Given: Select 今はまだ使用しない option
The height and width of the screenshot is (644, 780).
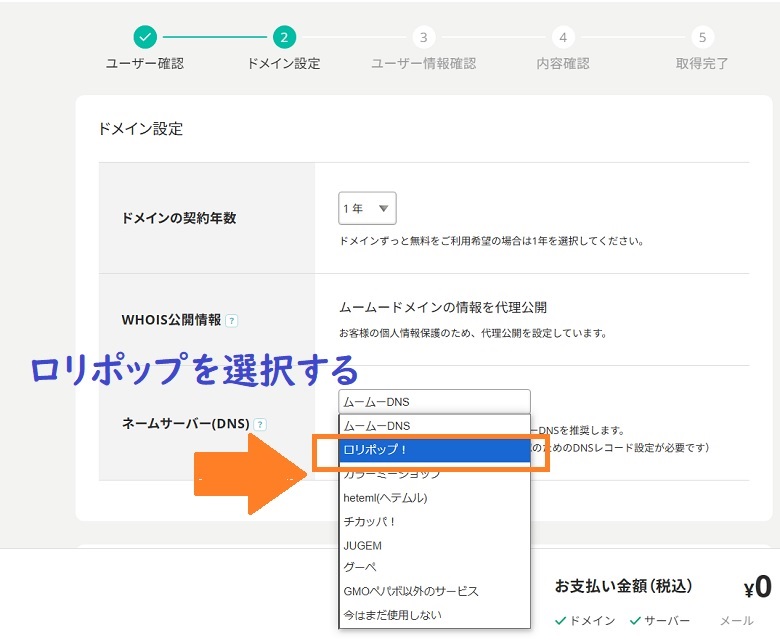Looking at the screenshot, I should click(x=434, y=615).
